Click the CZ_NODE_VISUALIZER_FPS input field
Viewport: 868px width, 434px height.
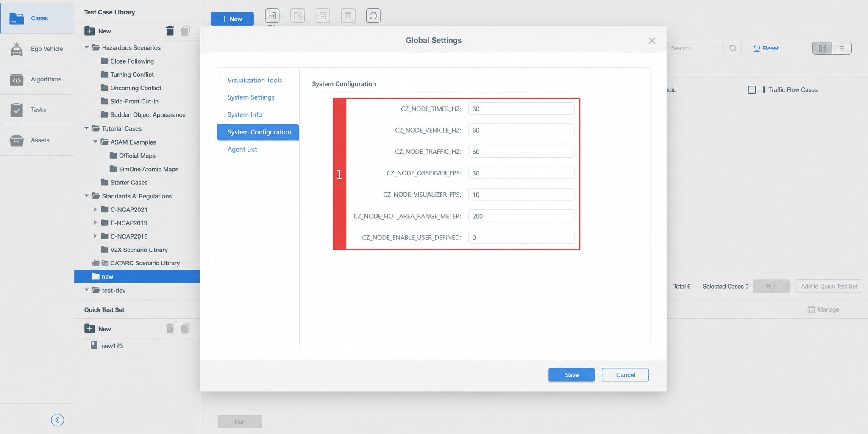pos(521,195)
